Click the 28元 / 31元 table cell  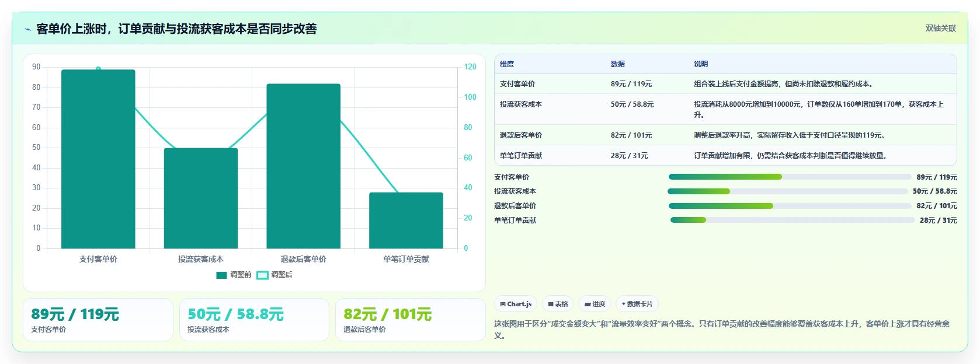[x=630, y=156]
